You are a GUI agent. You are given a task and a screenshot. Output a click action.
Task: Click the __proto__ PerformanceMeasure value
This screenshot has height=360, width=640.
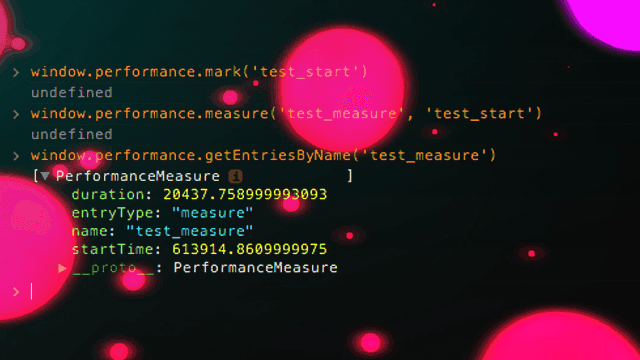coord(256,268)
